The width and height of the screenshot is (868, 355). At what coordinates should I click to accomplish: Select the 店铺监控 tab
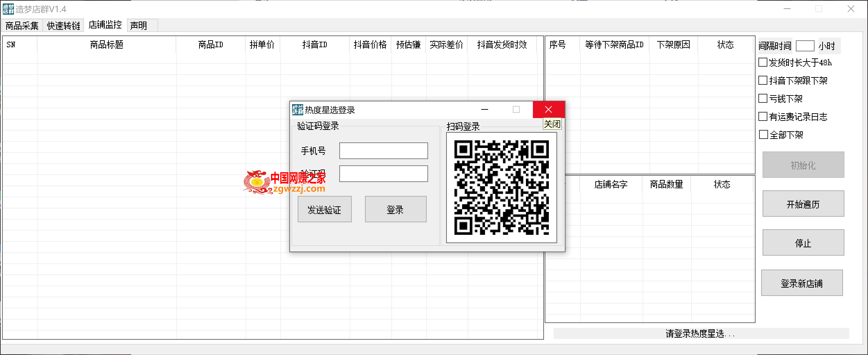pyautogui.click(x=105, y=25)
